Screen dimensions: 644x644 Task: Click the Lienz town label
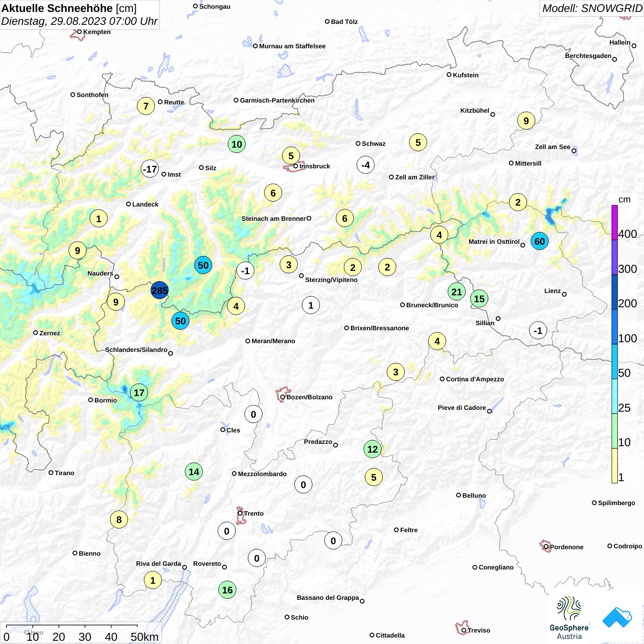click(x=552, y=291)
